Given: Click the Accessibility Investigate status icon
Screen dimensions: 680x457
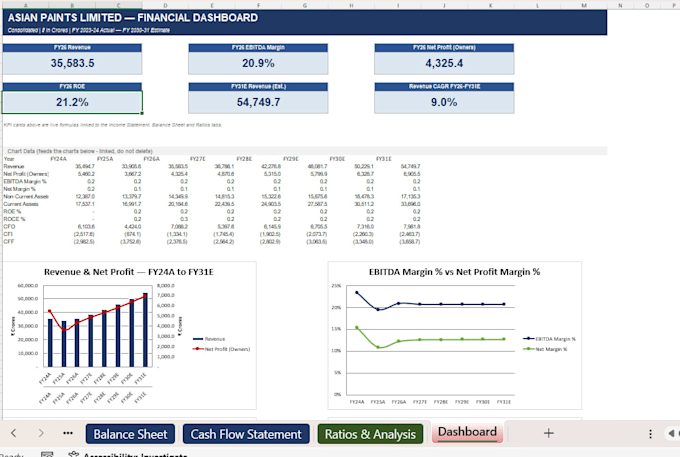Looking at the screenshot, I should point(74,454).
